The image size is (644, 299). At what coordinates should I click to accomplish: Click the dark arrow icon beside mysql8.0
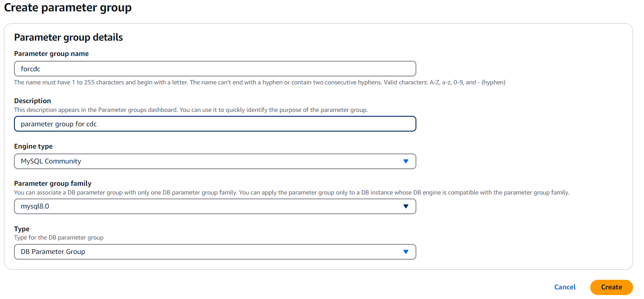pos(405,206)
